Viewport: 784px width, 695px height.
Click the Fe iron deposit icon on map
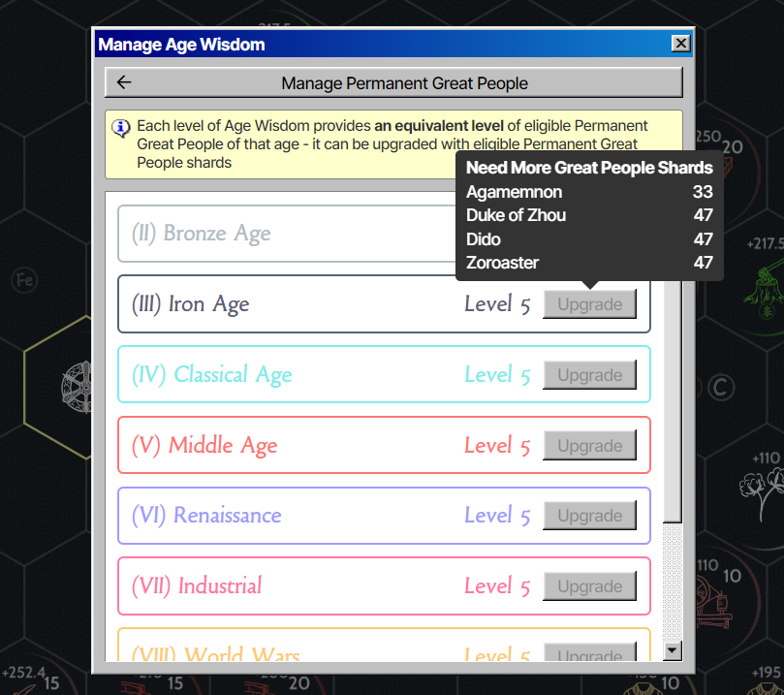tap(24, 280)
